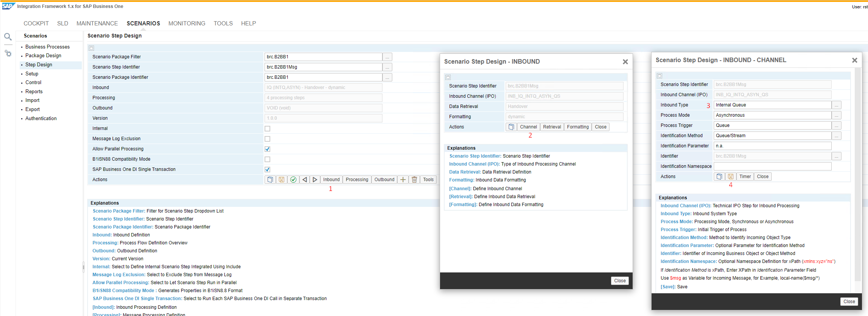Click the plus add step icon
The width and height of the screenshot is (868, 316).
403,180
